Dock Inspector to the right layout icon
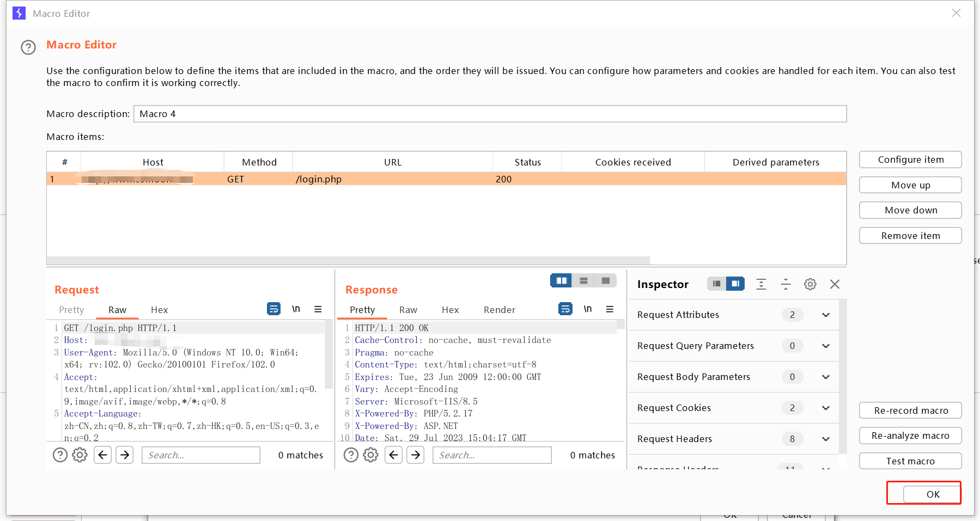 [x=735, y=284]
